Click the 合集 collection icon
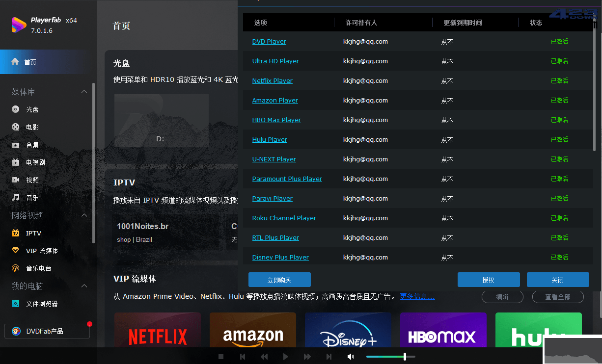This screenshot has width=602, height=364. pos(16,145)
